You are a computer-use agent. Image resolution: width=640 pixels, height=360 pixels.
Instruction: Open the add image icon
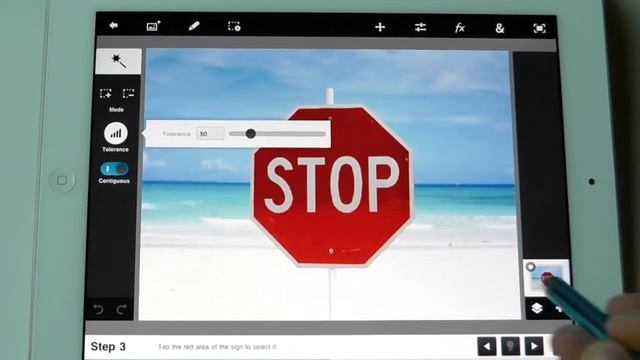click(153, 26)
